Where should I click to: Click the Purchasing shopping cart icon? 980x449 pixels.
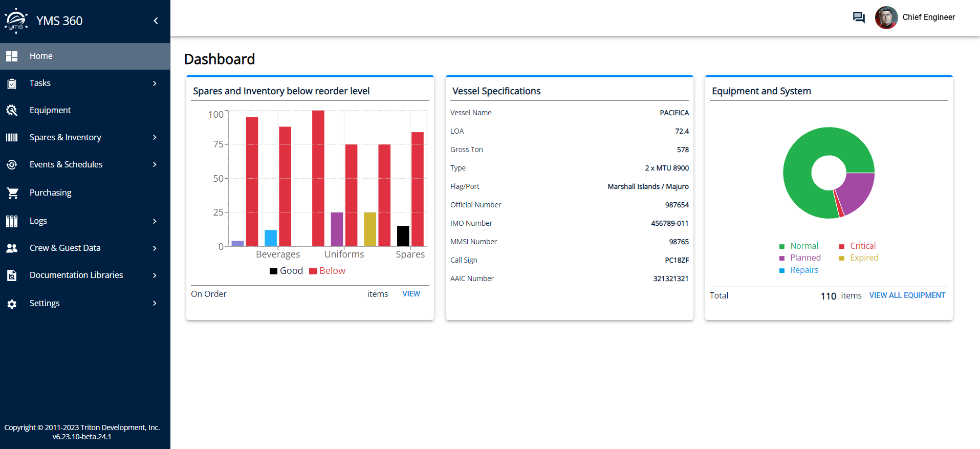click(12, 193)
